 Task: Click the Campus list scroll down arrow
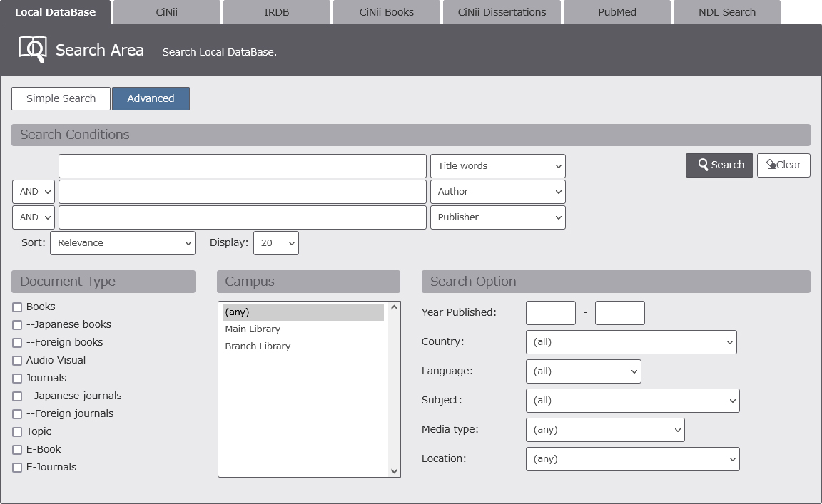394,470
